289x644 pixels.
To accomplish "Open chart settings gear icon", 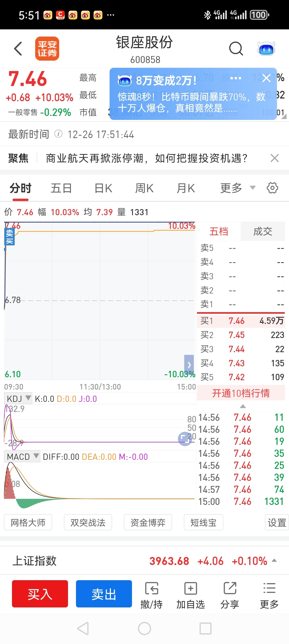I will tap(272, 188).
